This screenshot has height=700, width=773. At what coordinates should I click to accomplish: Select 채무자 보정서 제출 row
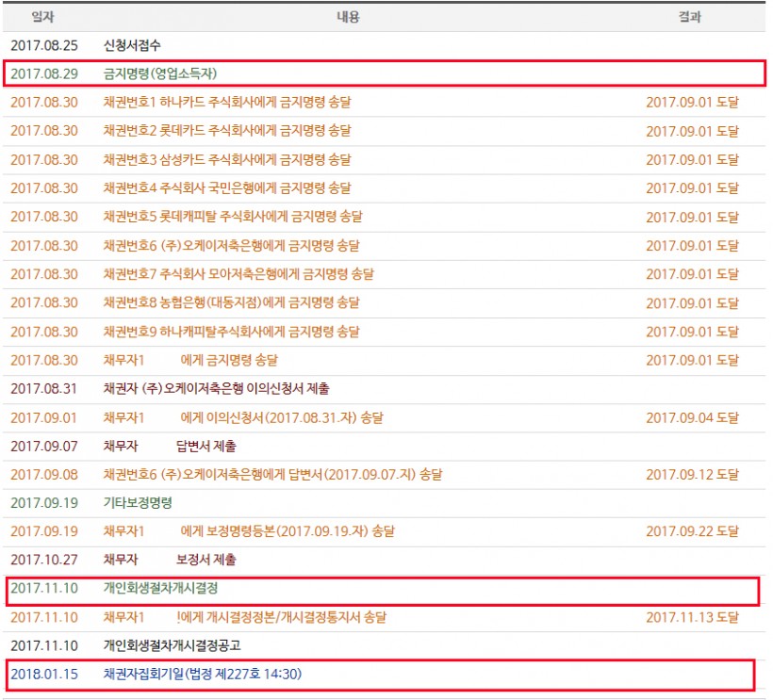click(x=385, y=561)
